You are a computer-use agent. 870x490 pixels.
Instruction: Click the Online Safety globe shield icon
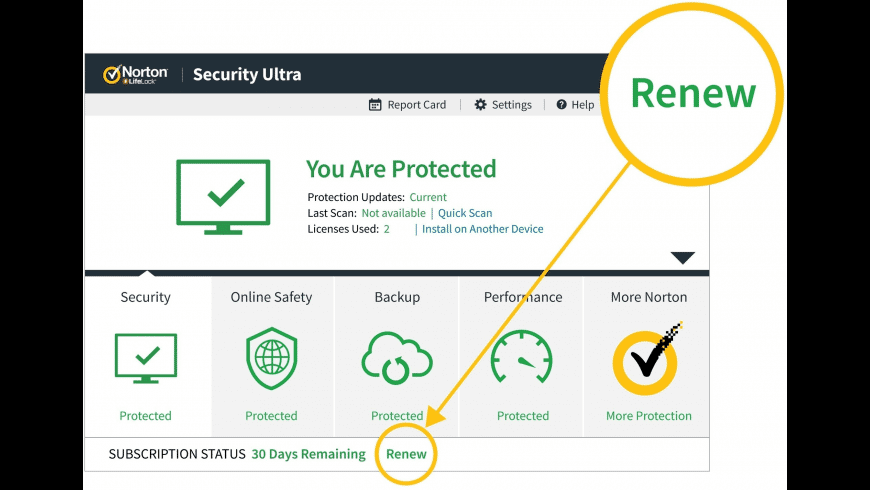(271, 358)
